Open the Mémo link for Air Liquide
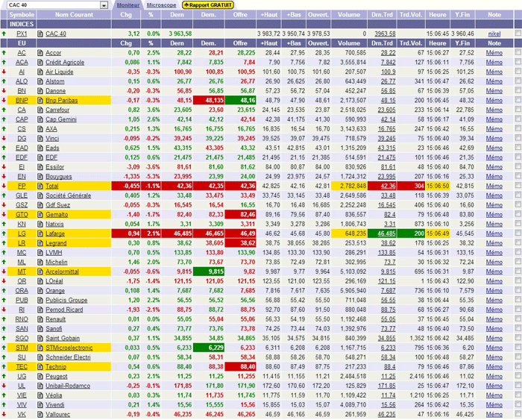 click(x=494, y=72)
